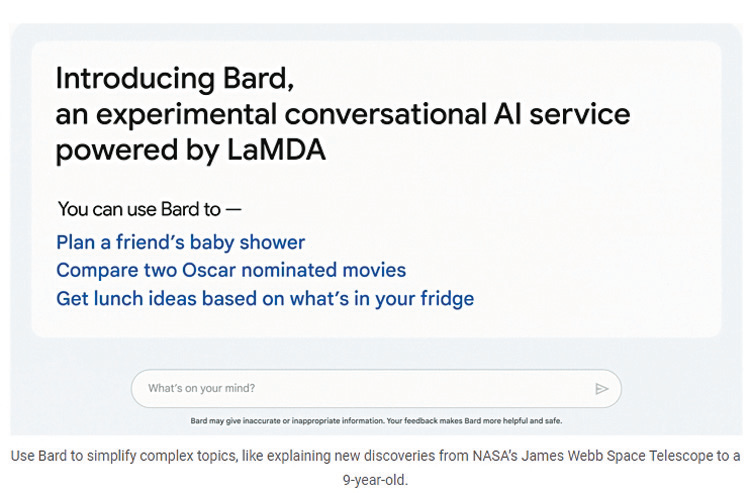Select "Compare two Oscar nominated movies" suggestion
The image size is (750, 493).
[231, 270]
